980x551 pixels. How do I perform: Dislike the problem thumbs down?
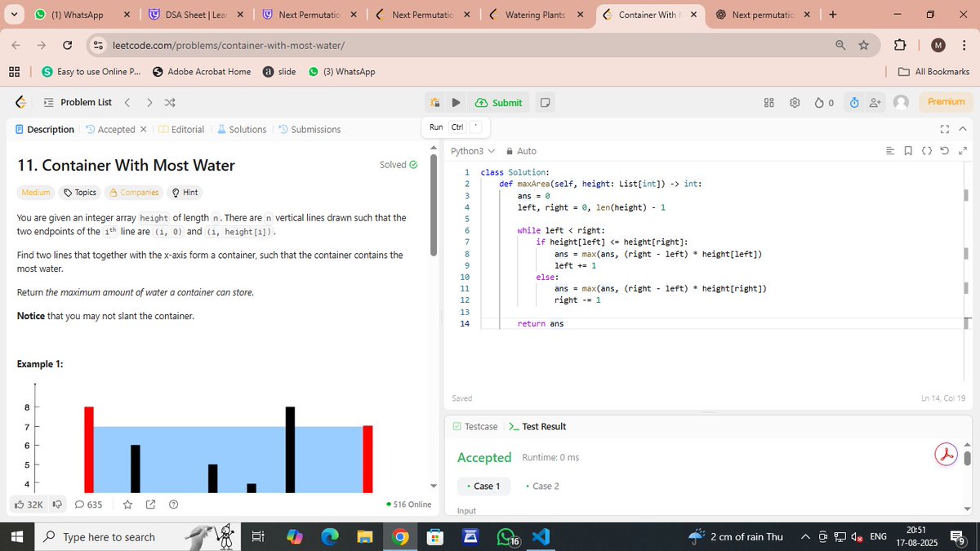(57, 504)
